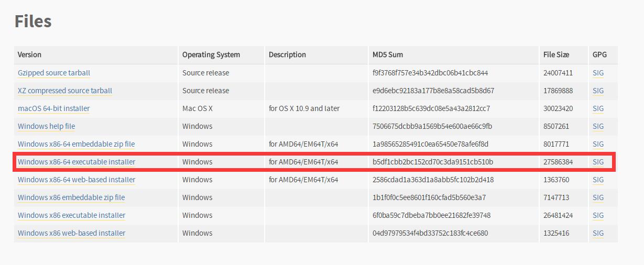
Task: Click for AMD64/EM64T/x64 in x86-64 executable installer row
Action: 303,162
